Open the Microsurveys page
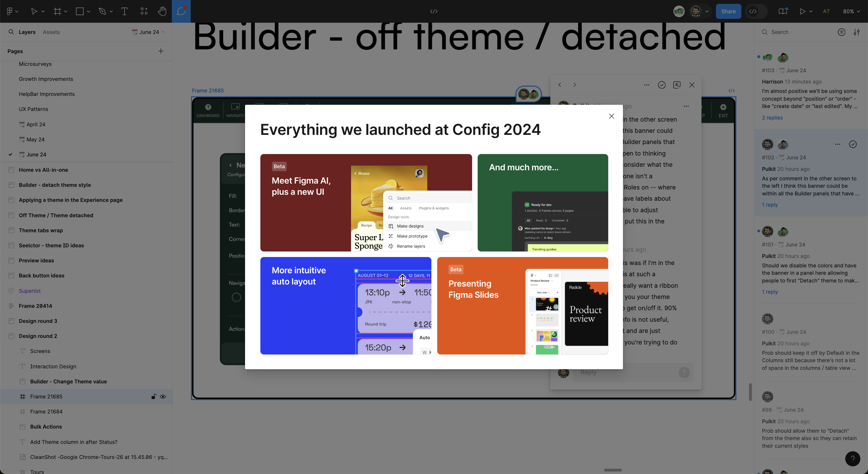This screenshot has width=868, height=474. coord(35,64)
